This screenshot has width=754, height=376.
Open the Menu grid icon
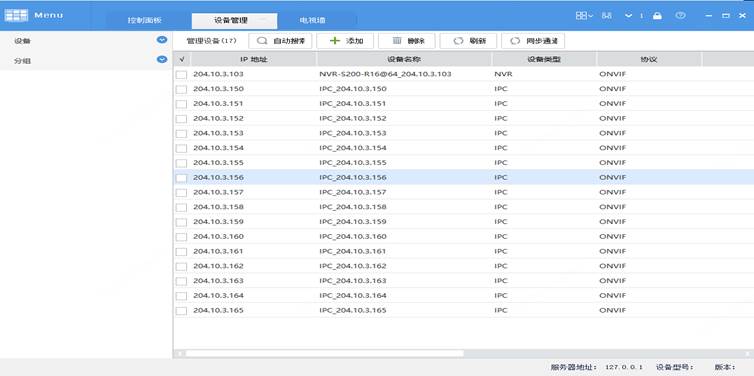[16, 15]
